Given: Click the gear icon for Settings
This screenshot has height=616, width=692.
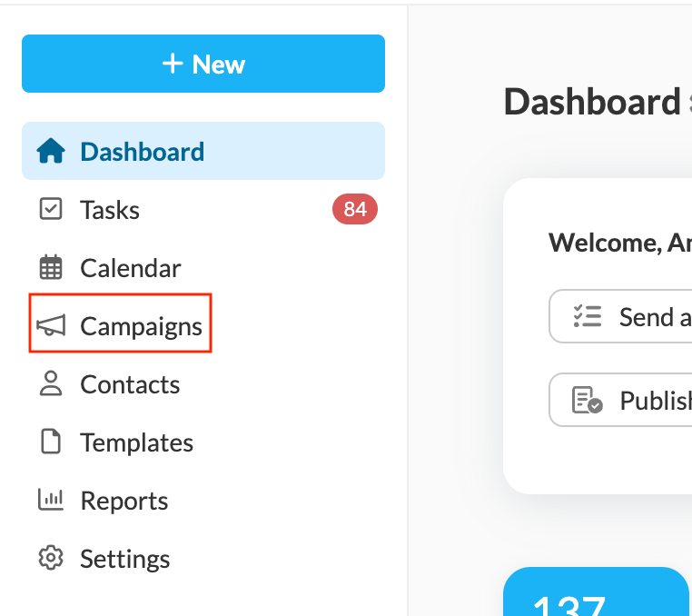Looking at the screenshot, I should click(x=51, y=558).
